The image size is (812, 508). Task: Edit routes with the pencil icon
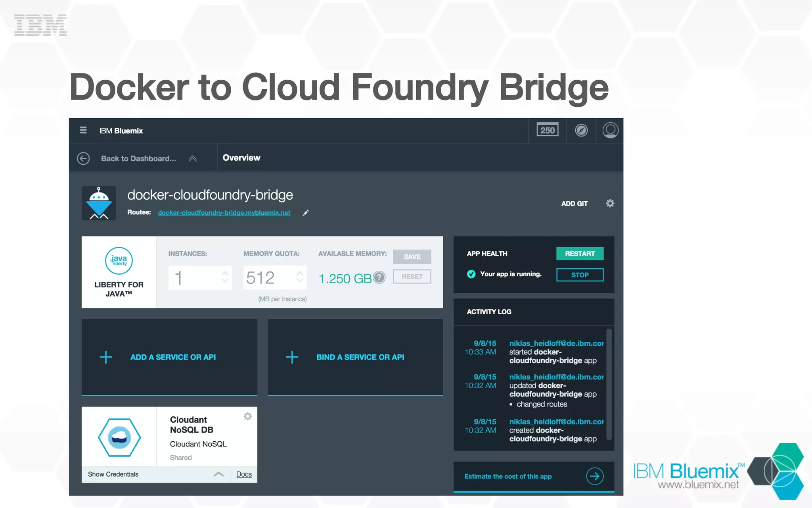[x=305, y=213]
